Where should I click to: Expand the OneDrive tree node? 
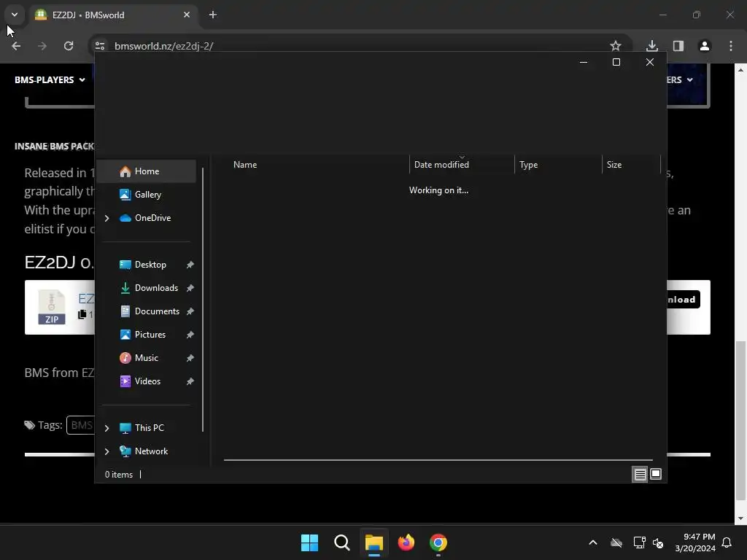click(107, 218)
